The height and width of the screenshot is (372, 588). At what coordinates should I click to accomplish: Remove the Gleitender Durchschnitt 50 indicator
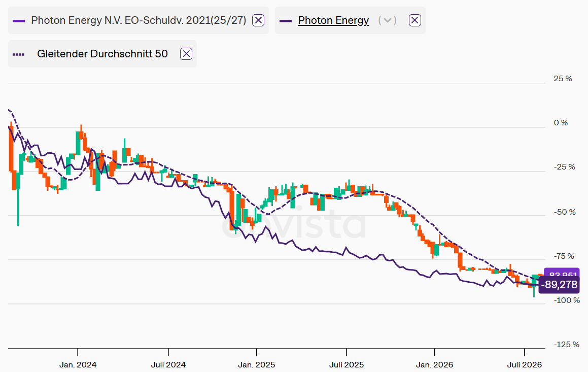pyautogui.click(x=186, y=54)
